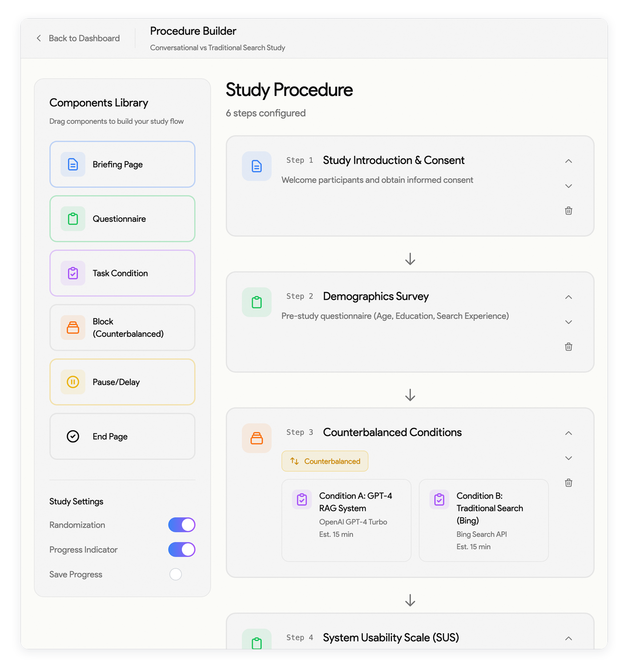Enable the Save Progress toggle

pyautogui.click(x=176, y=574)
